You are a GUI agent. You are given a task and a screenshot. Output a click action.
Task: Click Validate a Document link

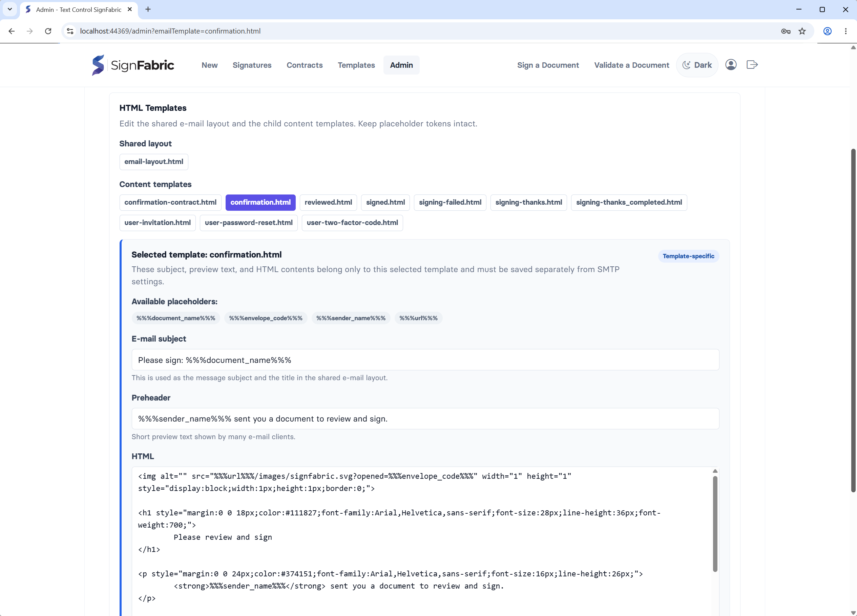631,65
